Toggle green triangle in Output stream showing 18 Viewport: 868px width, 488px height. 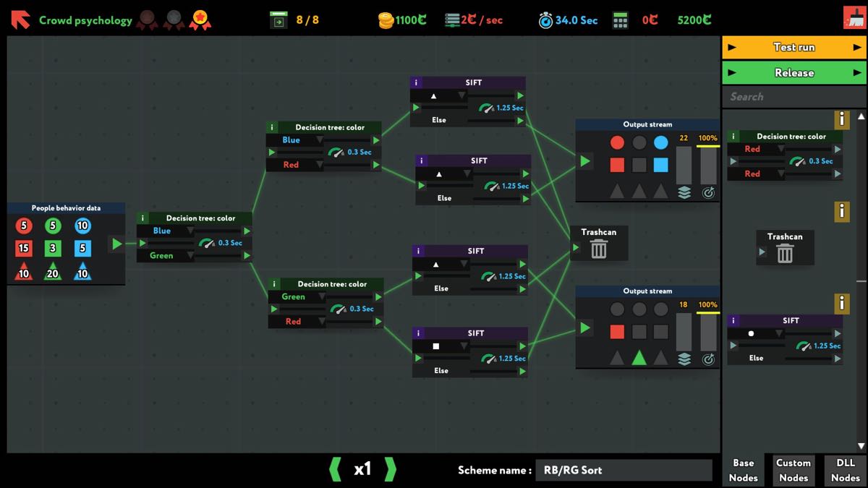[x=639, y=357]
